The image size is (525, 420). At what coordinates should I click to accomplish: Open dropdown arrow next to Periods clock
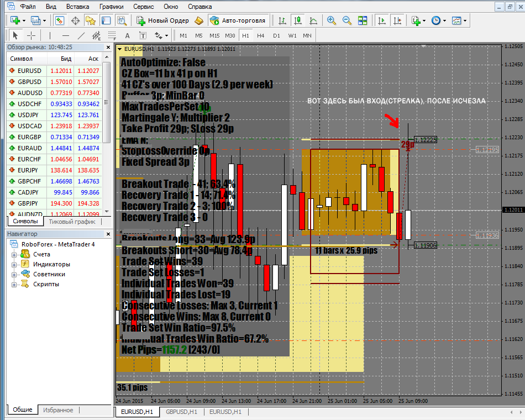pos(445,21)
